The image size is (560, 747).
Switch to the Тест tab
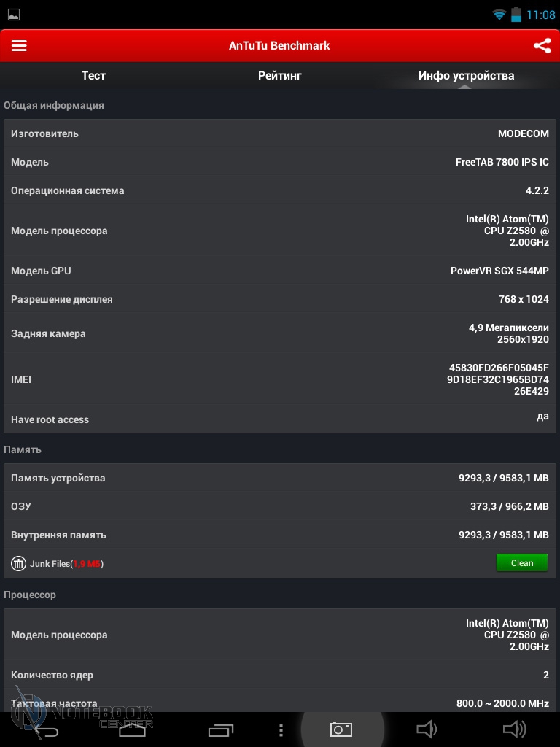tap(93, 76)
